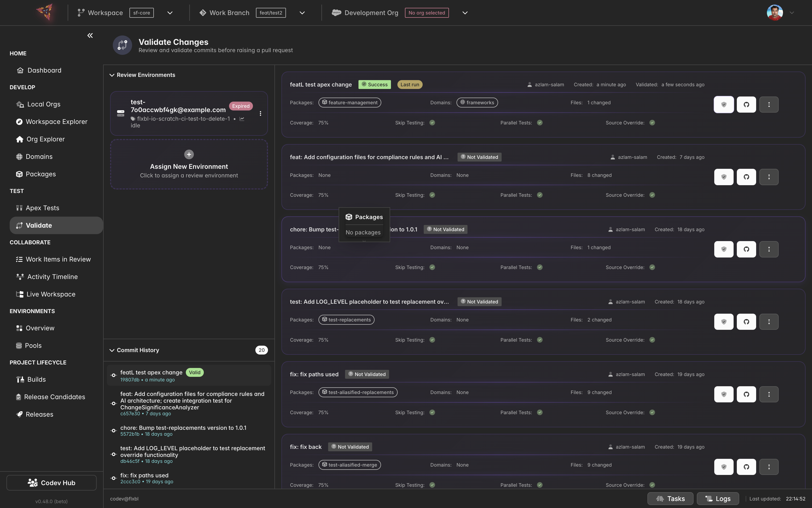Open more options for fix: fix back
The height and width of the screenshot is (508, 812).
click(769, 467)
